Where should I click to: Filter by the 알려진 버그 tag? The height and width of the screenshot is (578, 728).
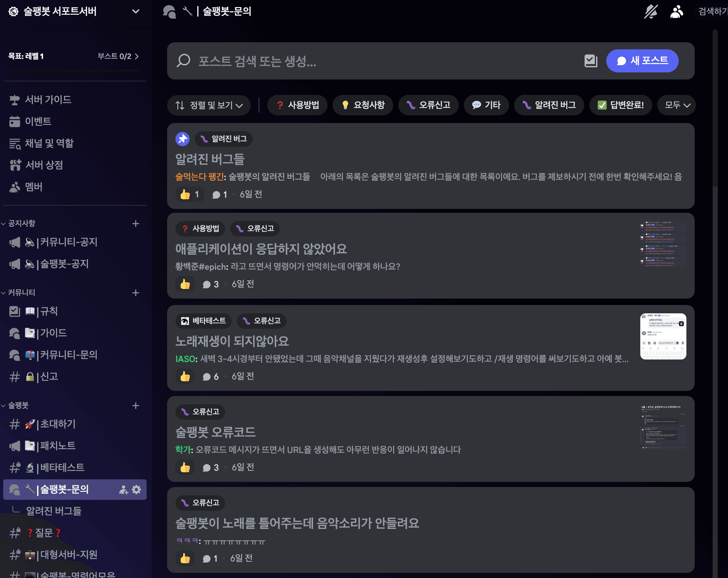pyautogui.click(x=549, y=105)
